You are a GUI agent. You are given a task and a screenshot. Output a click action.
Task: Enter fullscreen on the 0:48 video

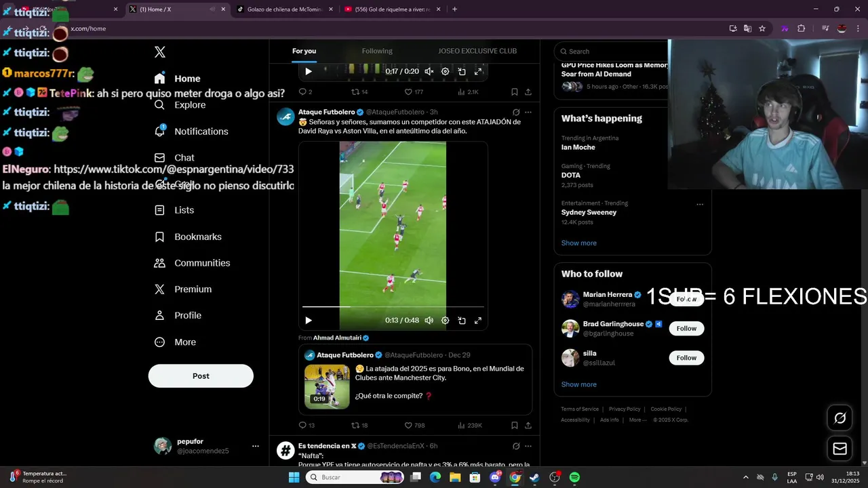[x=478, y=321]
